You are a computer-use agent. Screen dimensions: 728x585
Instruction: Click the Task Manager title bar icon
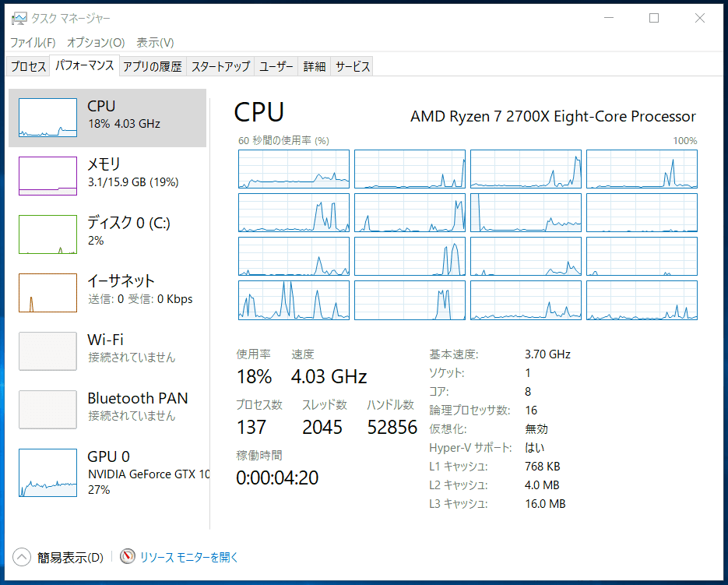pyautogui.click(x=19, y=18)
